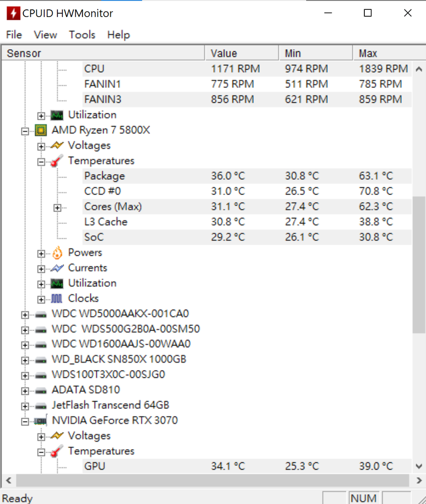This screenshot has height=504, width=426.
Task: Click the flame icon beside Powers
Action: [x=57, y=253]
